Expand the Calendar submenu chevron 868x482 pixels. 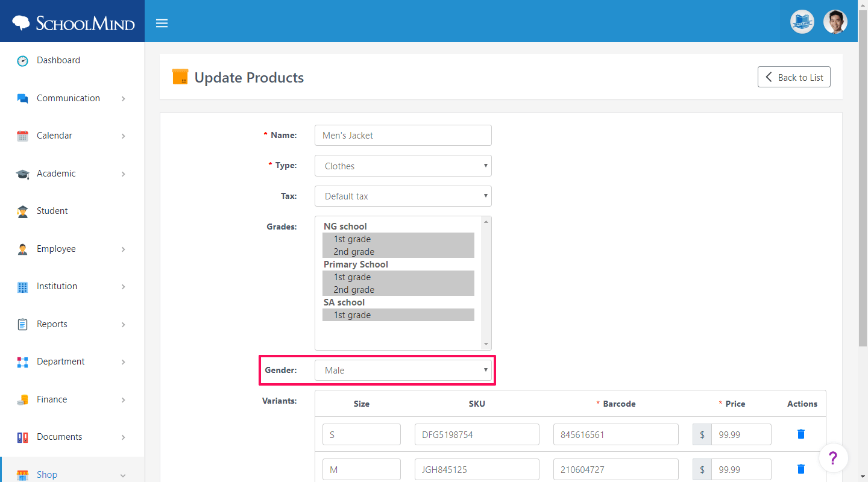(x=123, y=136)
